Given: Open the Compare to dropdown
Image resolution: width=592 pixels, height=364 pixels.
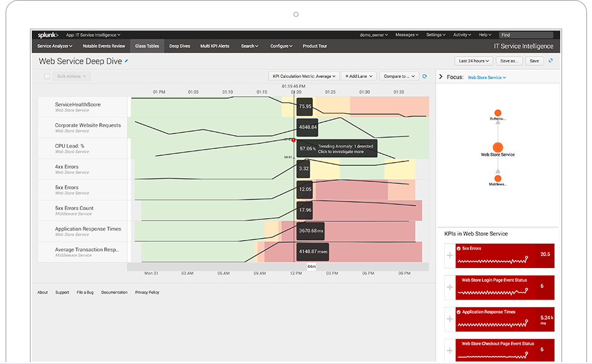Looking at the screenshot, I should 399,76.
